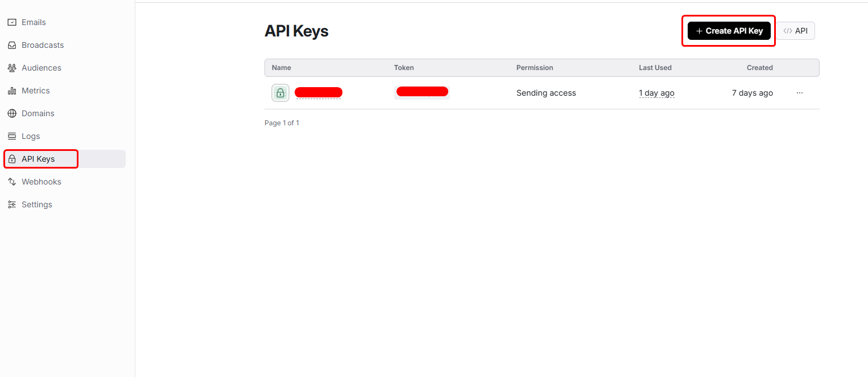The image size is (868, 377).
Task: Click the Settings sliders icon
Action: coord(11,204)
